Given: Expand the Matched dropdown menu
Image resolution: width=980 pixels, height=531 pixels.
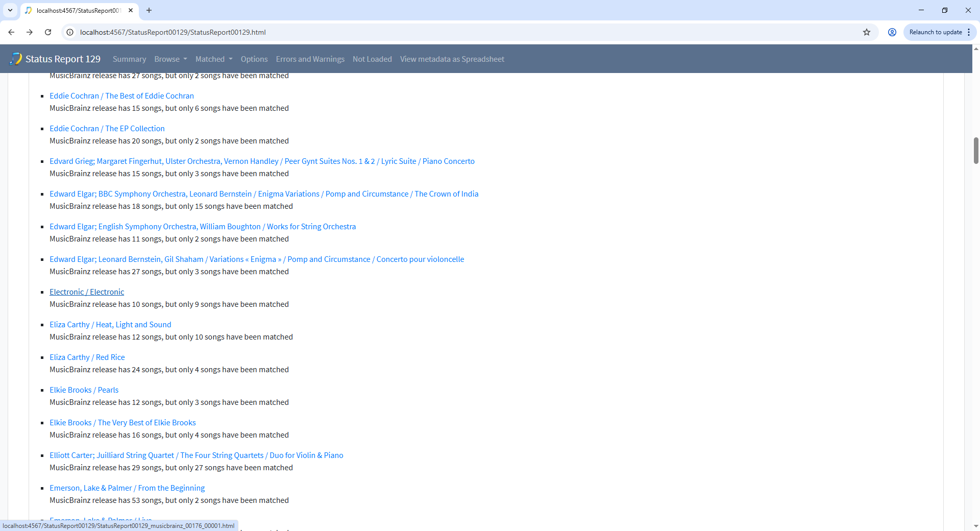Looking at the screenshot, I should click(214, 59).
